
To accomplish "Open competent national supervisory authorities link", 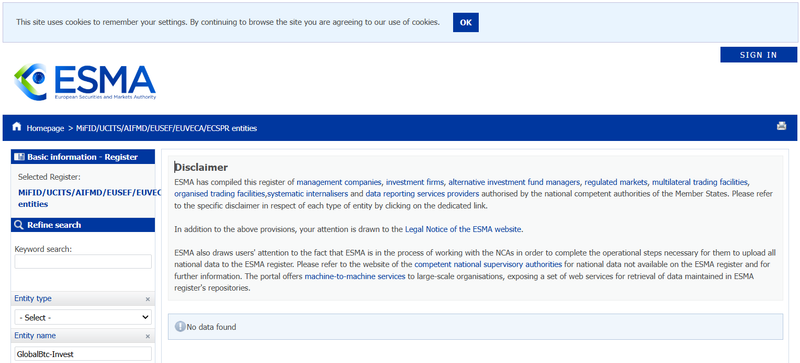I will pyautogui.click(x=488, y=264).
